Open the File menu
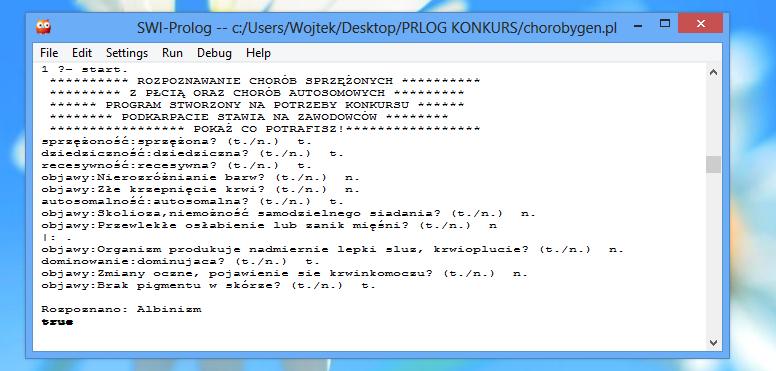This screenshot has width=776, height=371. tap(49, 53)
